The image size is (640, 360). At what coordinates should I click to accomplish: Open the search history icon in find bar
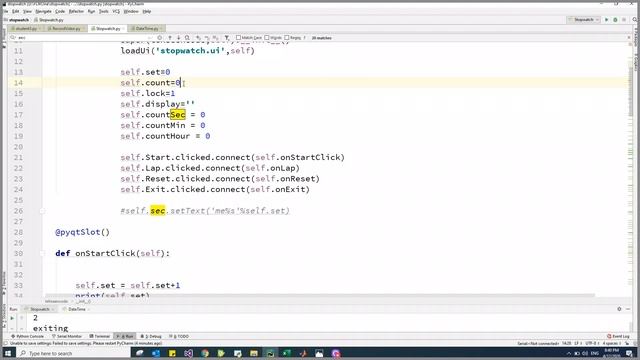[x=13, y=38]
